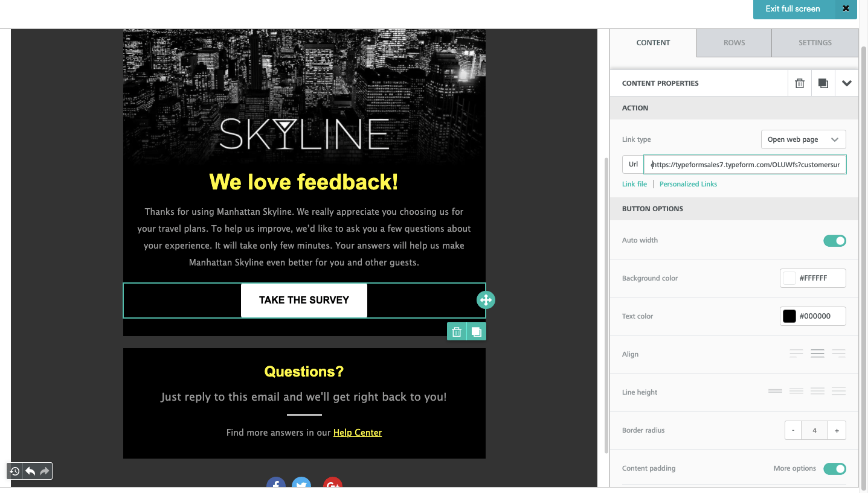
Task: Click the undo arrow
Action: 30,471
